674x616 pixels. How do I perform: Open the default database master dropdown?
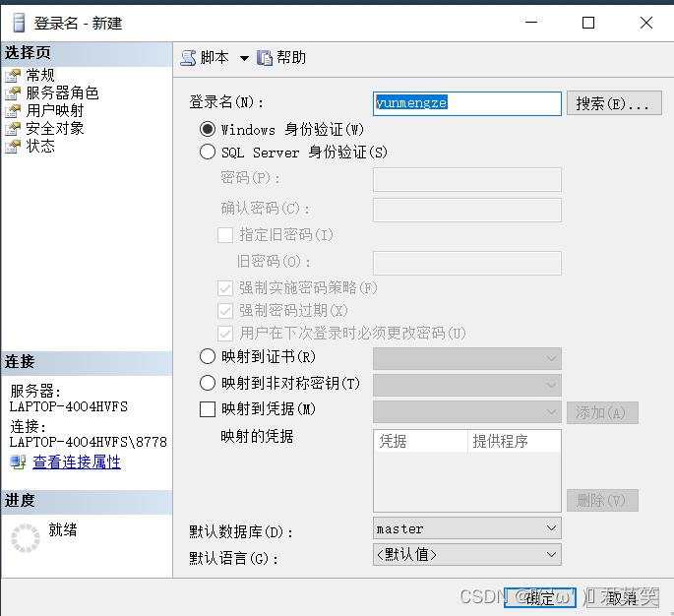pyautogui.click(x=467, y=528)
